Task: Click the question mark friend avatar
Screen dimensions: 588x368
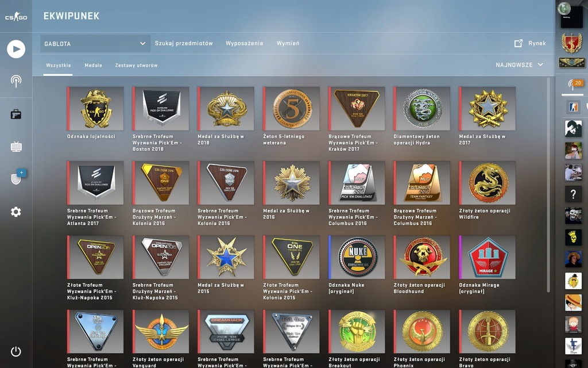Action: (573, 194)
